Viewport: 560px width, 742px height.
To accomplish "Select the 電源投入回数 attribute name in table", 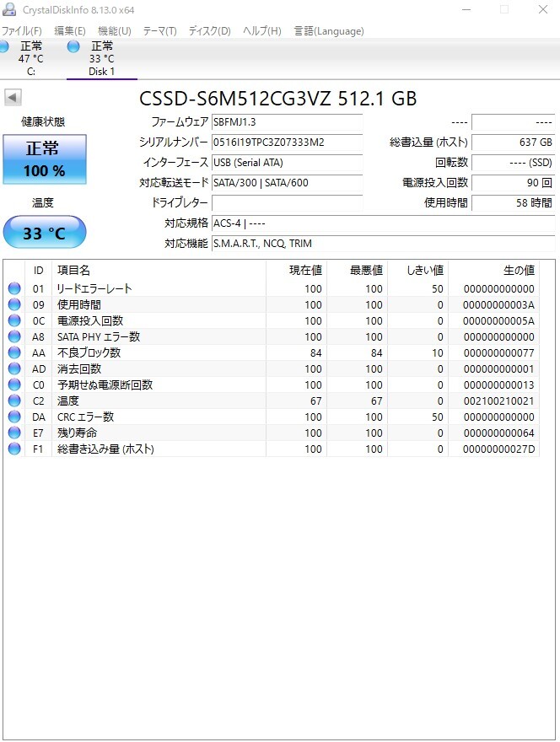I will click(x=90, y=321).
